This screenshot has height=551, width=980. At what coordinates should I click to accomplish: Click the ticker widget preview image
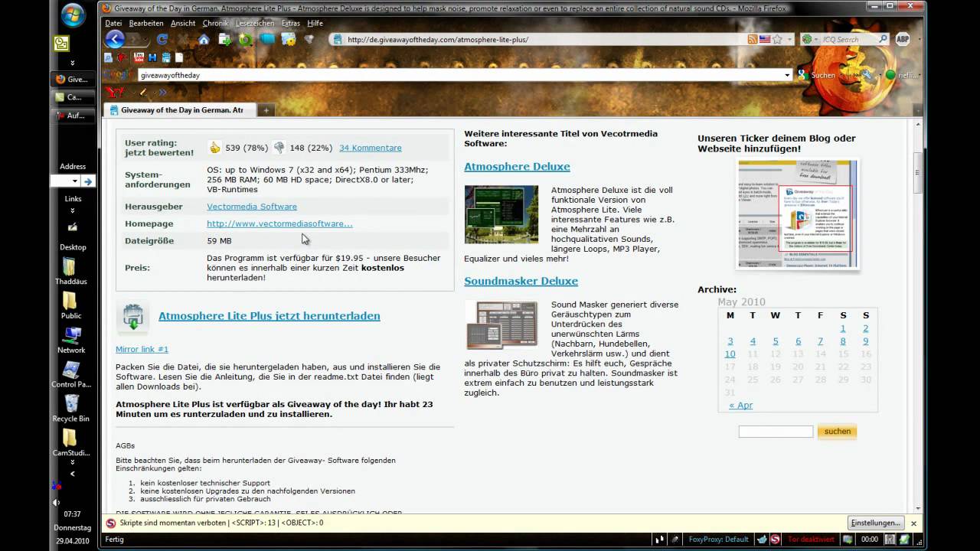797,214
